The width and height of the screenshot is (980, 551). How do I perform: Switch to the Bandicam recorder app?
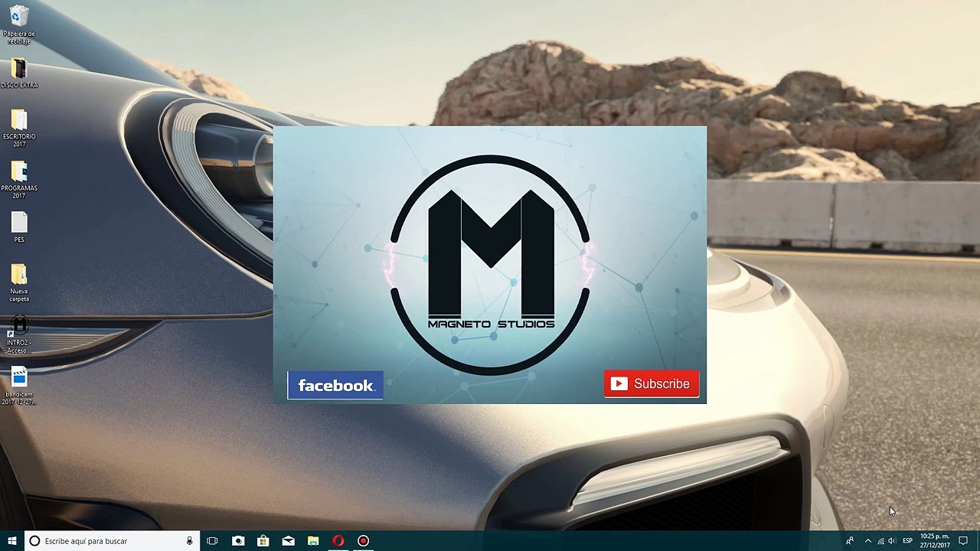[x=364, y=541]
